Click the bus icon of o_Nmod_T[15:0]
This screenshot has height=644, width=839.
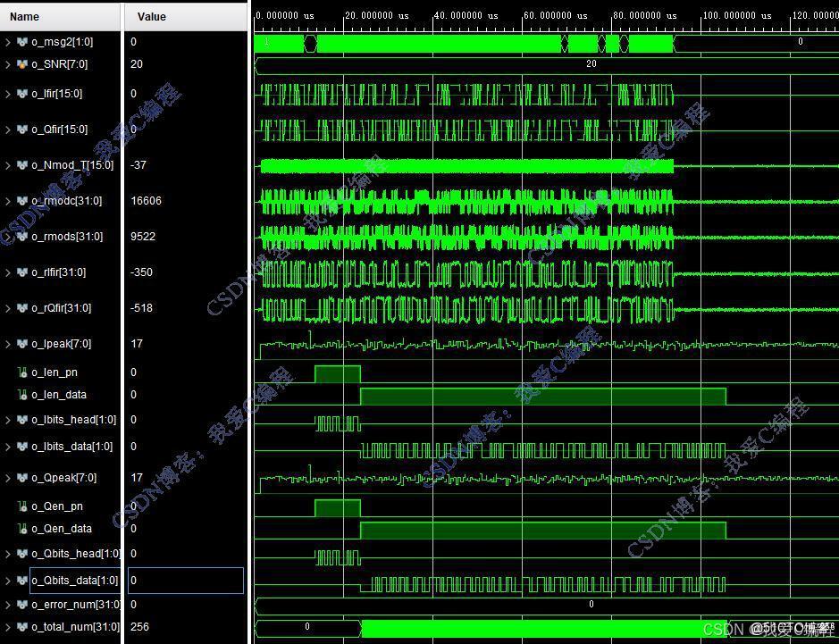point(22,165)
